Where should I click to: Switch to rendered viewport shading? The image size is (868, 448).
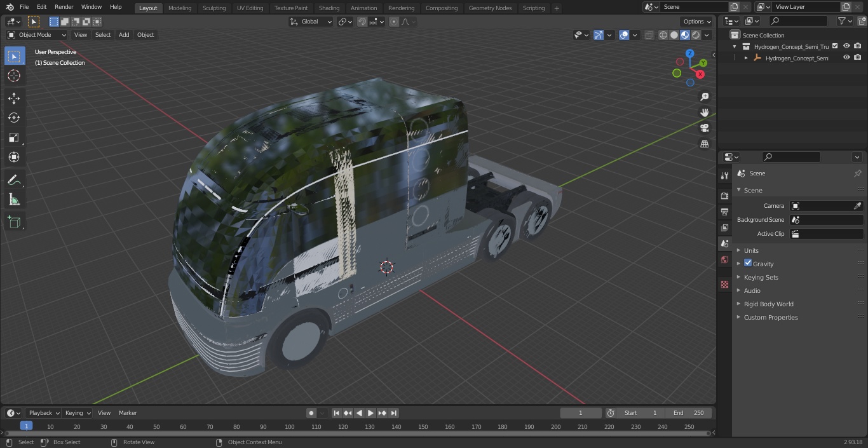[x=696, y=35]
